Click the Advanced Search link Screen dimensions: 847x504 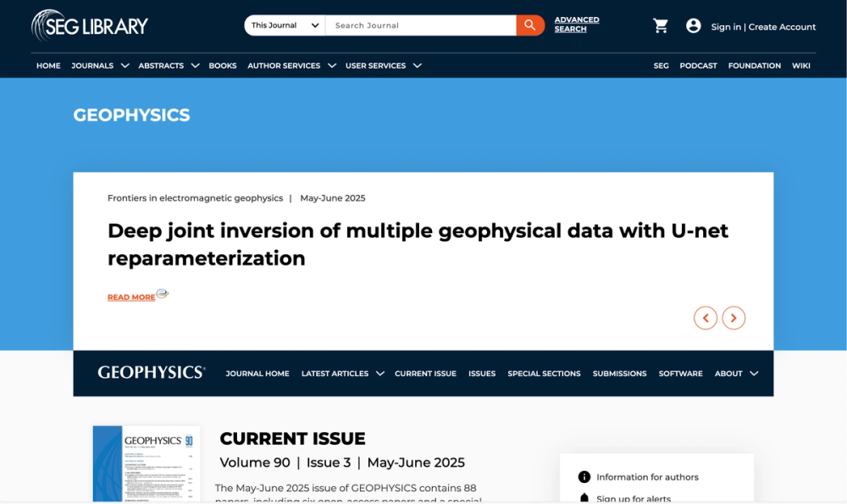pos(576,25)
